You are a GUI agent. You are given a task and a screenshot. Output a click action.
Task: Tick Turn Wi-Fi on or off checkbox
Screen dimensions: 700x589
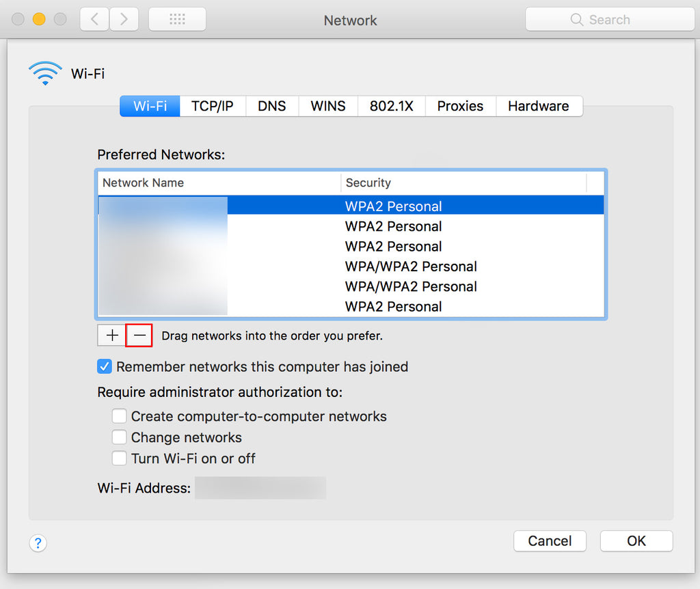click(x=120, y=458)
